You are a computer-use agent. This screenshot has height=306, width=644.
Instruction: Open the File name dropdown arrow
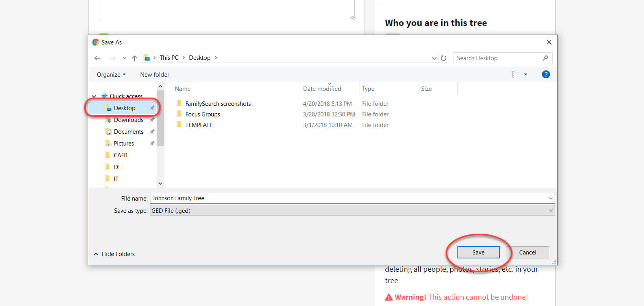coord(551,198)
